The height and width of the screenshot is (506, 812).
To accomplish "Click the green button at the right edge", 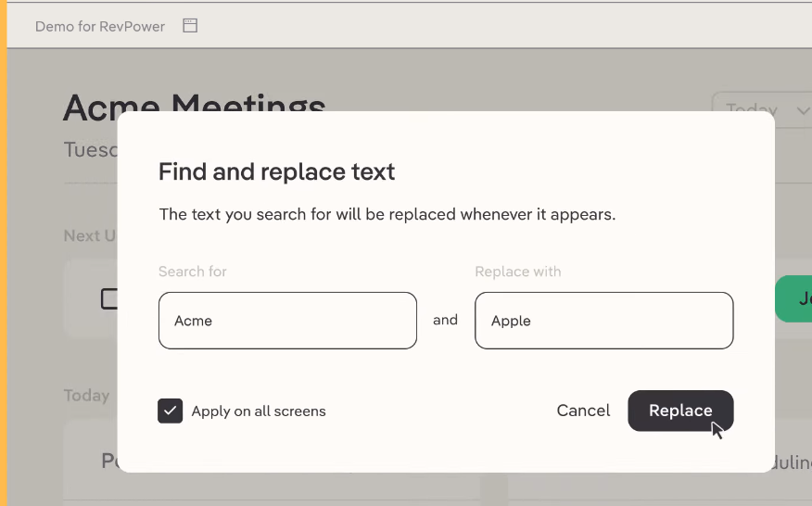I will point(793,298).
